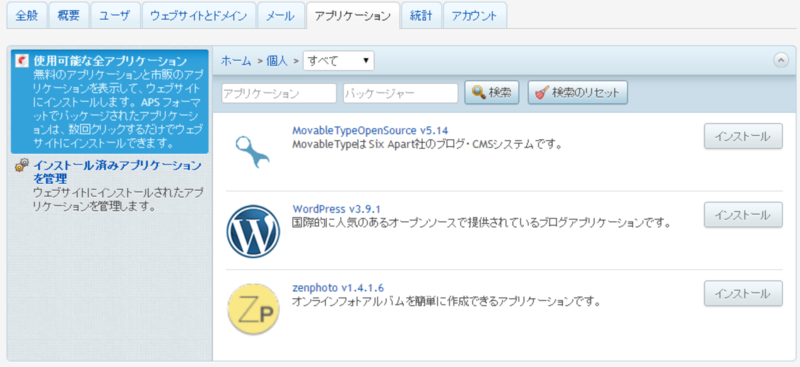
Task: Open the すべて category dropdown
Action: 338,61
